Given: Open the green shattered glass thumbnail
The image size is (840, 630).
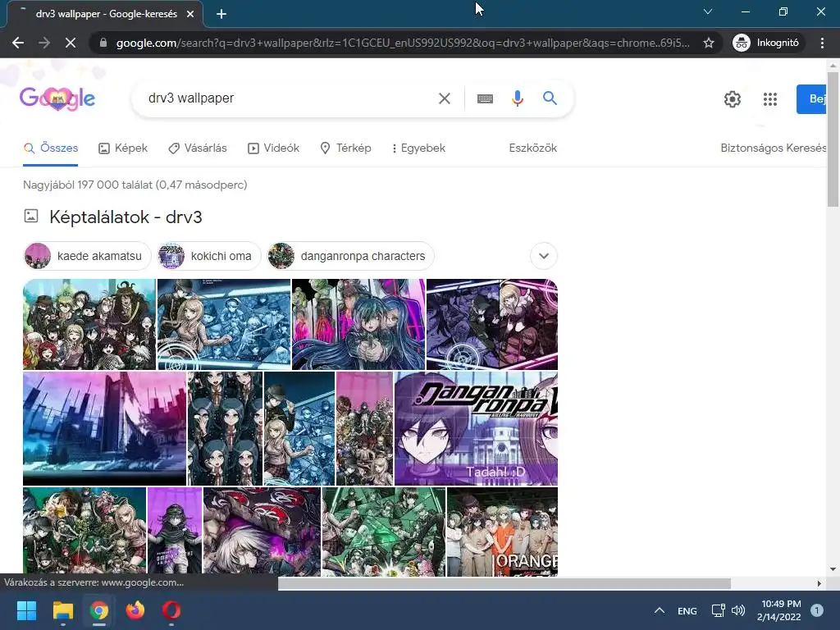Looking at the screenshot, I should (x=384, y=532).
